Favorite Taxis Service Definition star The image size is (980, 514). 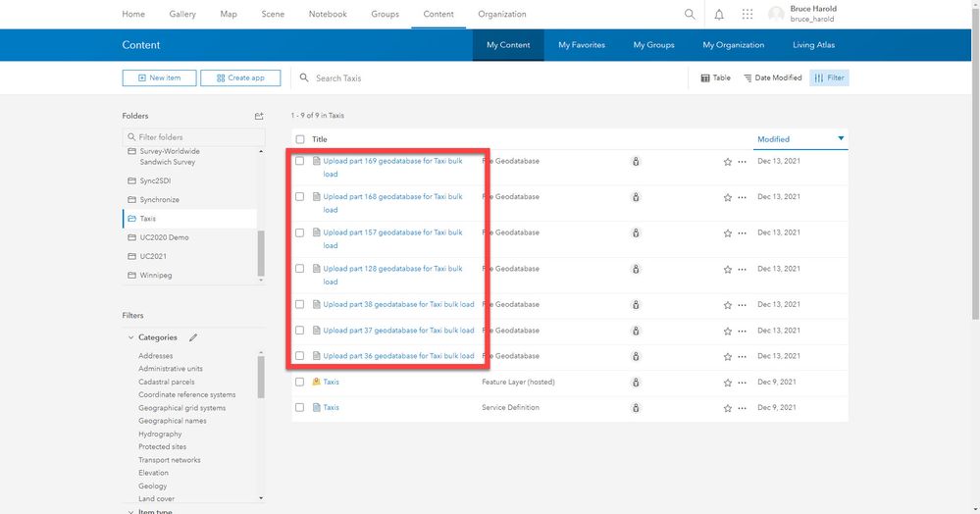pos(728,408)
